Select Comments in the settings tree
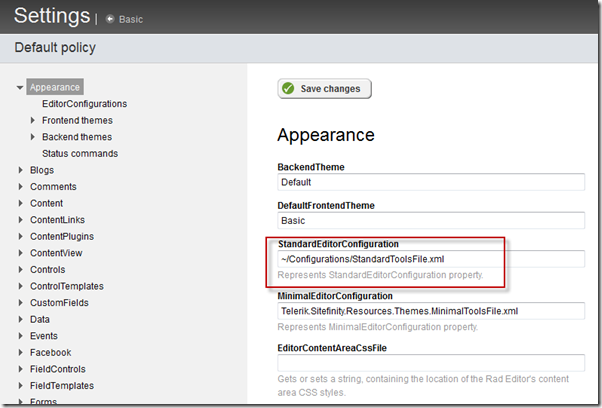Image resolution: width=602 pixels, height=408 pixels. pos(53,187)
